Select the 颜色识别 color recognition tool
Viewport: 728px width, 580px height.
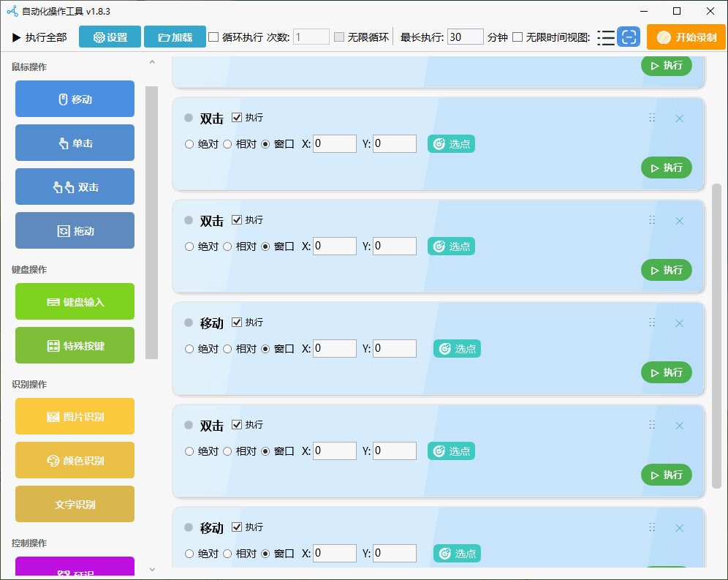tap(74, 460)
